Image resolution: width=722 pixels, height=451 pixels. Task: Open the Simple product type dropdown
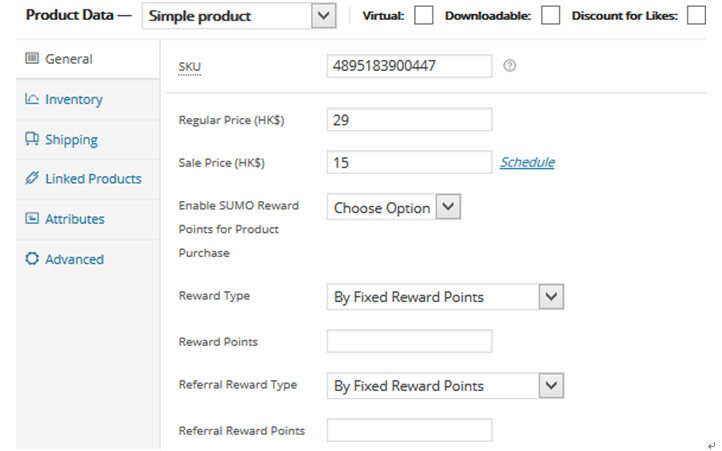pos(239,16)
